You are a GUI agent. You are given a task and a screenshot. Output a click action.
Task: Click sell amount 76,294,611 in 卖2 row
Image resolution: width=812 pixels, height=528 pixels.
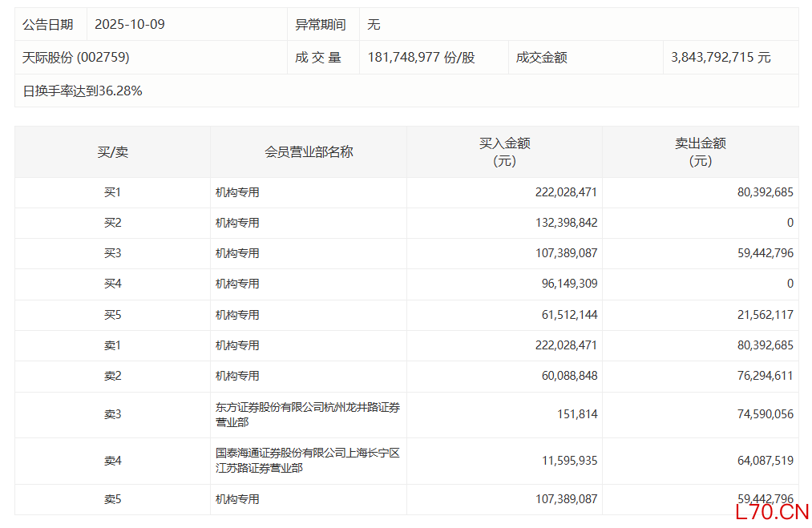click(762, 376)
